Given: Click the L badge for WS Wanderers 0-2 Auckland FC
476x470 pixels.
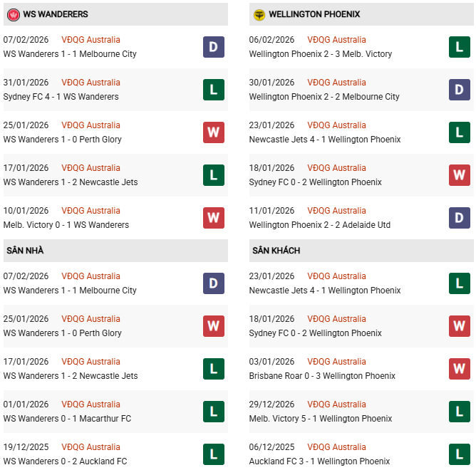Looking at the screenshot, I should pos(214,454).
